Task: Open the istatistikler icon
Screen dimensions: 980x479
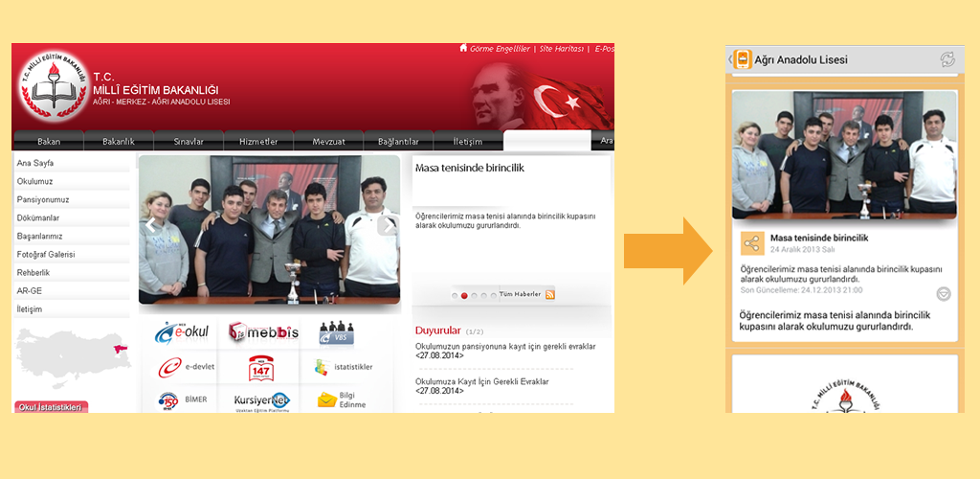Action: click(x=344, y=367)
